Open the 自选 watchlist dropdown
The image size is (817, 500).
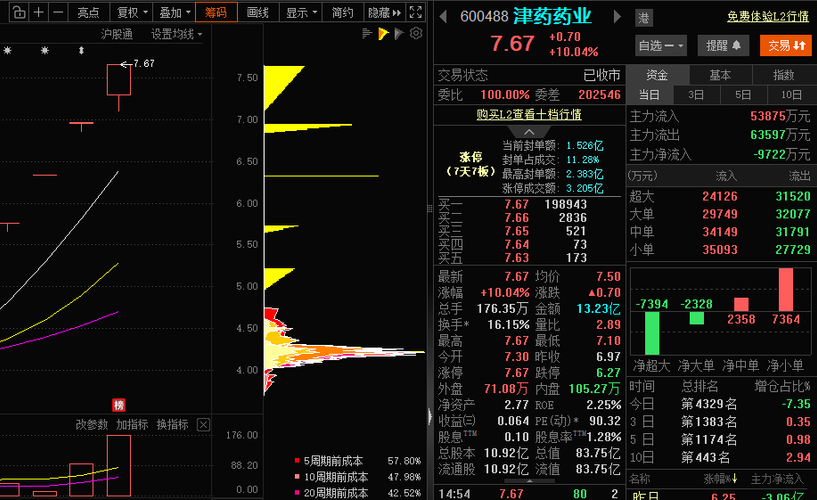661,46
